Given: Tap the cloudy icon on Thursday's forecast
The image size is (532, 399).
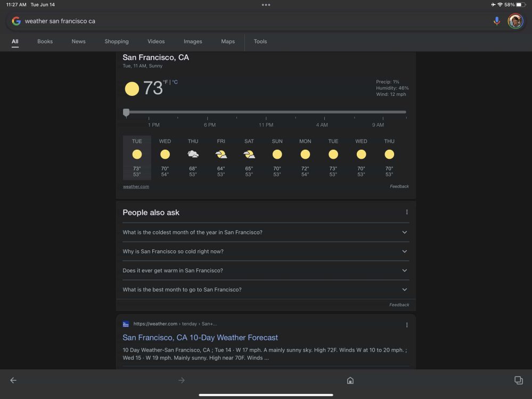Looking at the screenshot, I should coord(193,154).
